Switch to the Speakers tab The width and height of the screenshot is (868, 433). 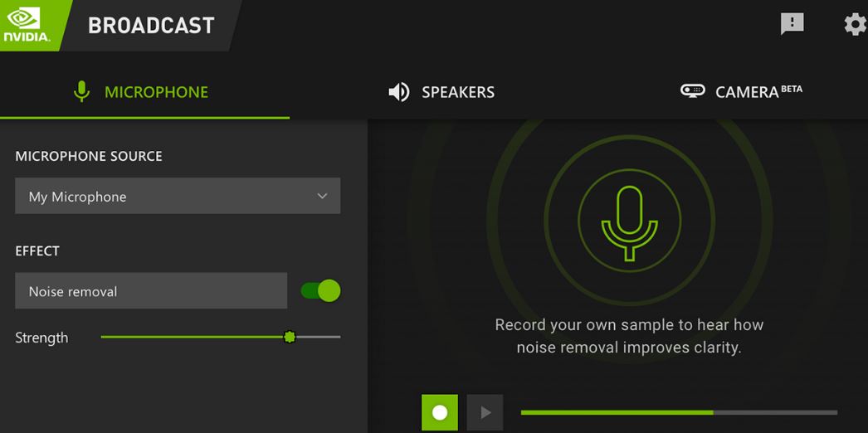441,92
